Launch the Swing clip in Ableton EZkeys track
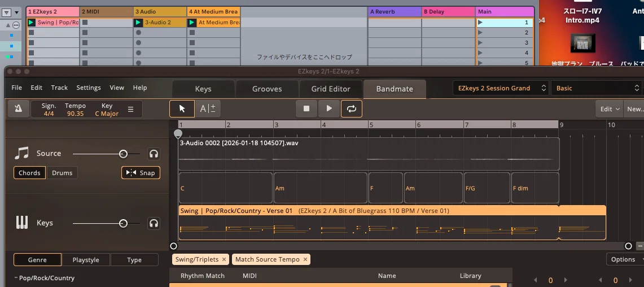The height and width of the screenshot is (287, 644). pos(32,23)
